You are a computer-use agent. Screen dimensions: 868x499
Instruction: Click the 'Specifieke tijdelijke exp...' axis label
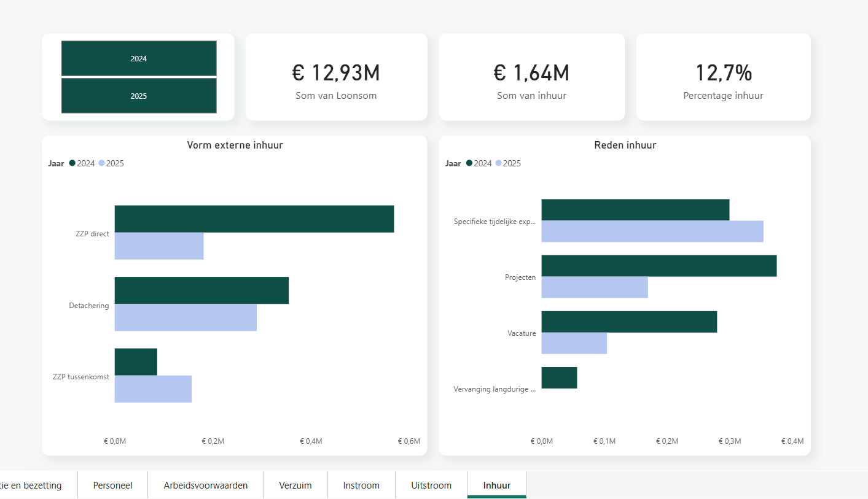[x=495, y=222]
